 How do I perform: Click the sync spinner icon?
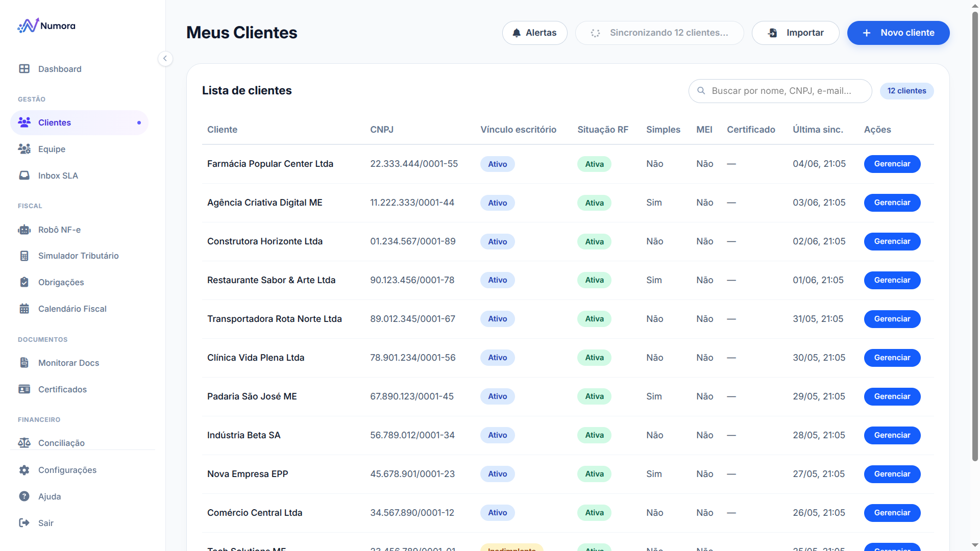click(x=595, y=33)
